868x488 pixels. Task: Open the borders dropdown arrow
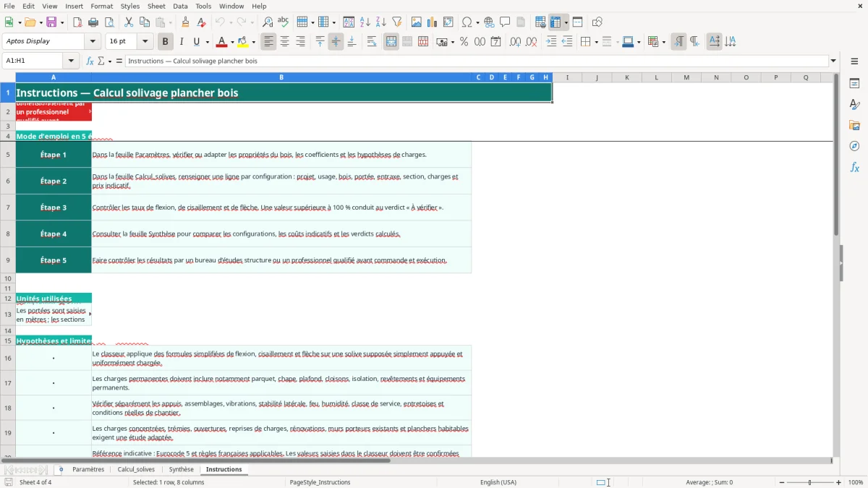(x=595, y=42)
